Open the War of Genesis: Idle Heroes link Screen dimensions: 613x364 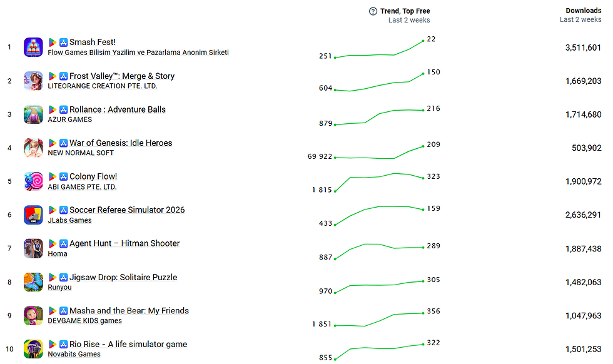[x=121, y=143]
